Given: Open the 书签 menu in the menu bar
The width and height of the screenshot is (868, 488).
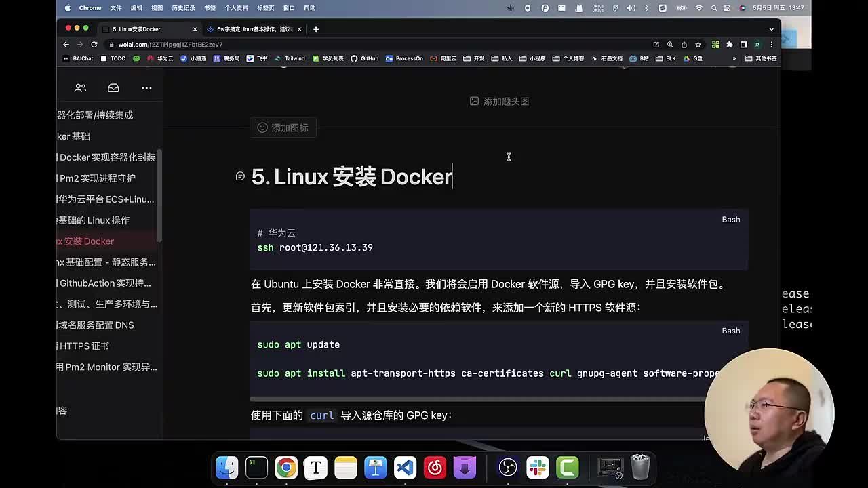Looking at the screenshot, I should coord(210,8).
